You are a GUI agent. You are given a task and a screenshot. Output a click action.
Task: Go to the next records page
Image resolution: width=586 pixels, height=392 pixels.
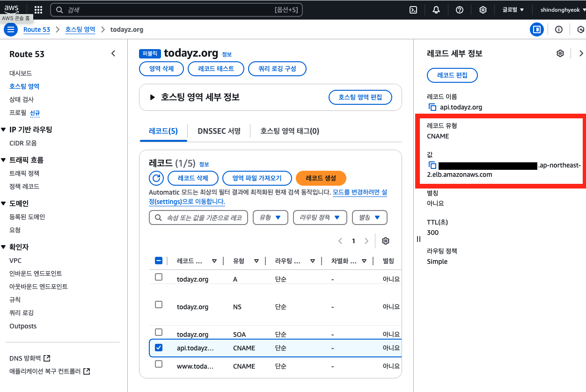(366, 241)
